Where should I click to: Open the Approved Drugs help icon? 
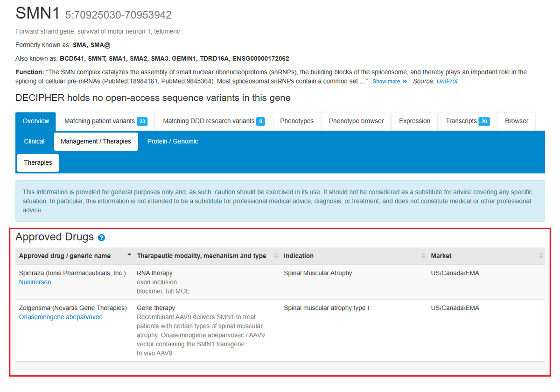point(102,238)
